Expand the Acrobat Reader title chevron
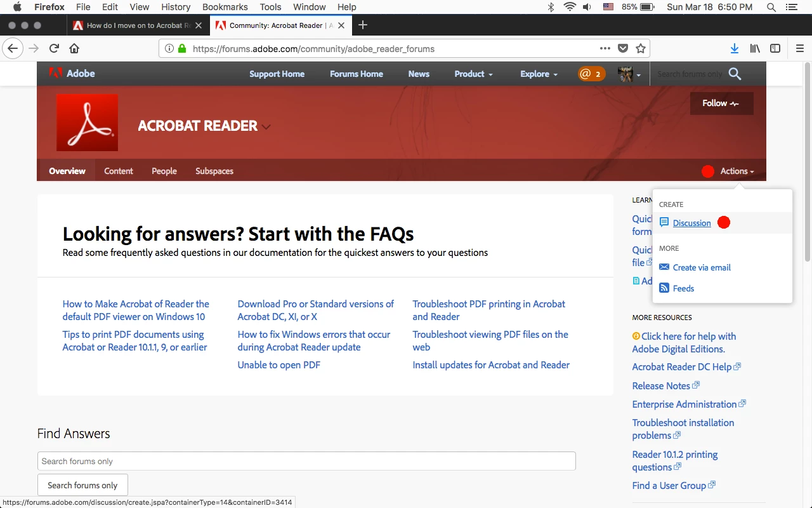Screen dimensions: 812x508 tap(266, 126)
